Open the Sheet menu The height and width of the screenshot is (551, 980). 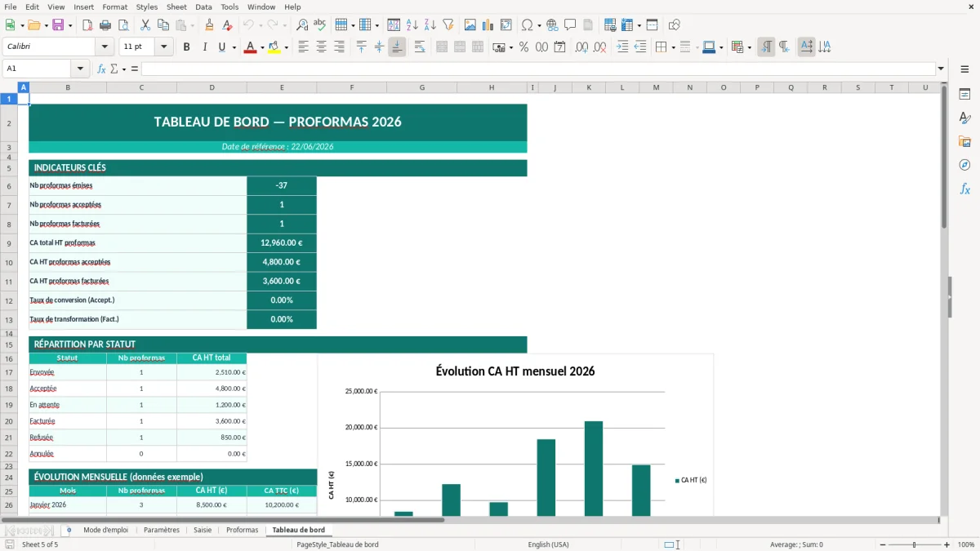176,7
